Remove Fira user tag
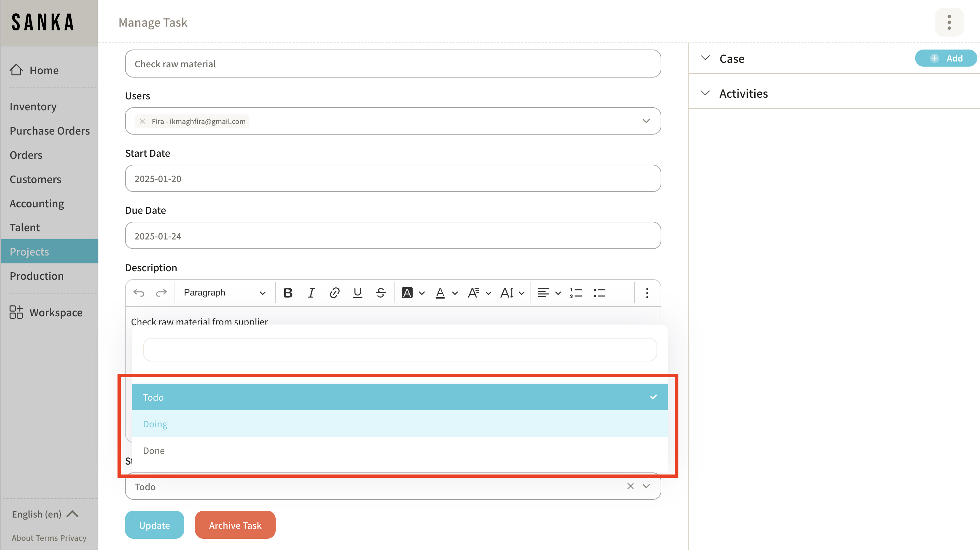This screenshot has height=550, width=980. click(142, 121)
